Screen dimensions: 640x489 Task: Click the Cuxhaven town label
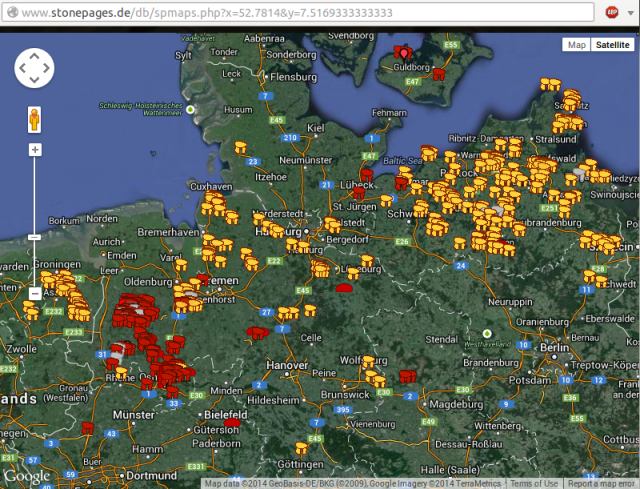(x=211, y=187)
